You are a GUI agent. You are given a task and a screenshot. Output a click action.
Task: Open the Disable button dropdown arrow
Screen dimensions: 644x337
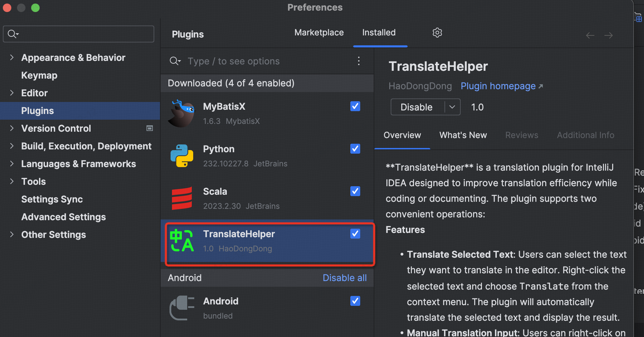(x=452, y=107)
